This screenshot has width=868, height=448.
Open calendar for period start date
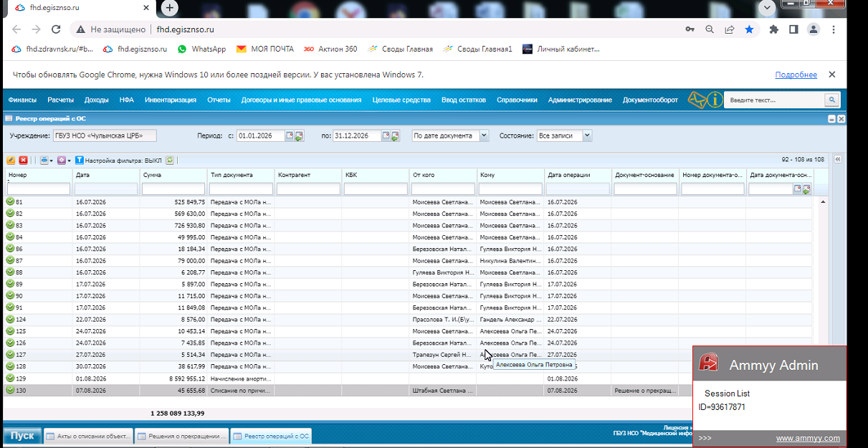[290, 135]
